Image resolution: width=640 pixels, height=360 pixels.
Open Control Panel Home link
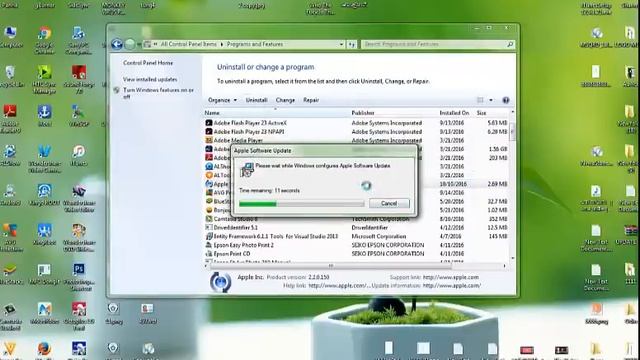click(148, 63)
